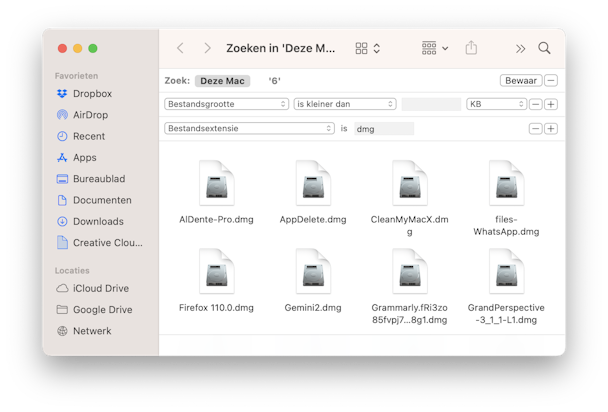Select the AppDelete.dmg file

click(313, 192)
